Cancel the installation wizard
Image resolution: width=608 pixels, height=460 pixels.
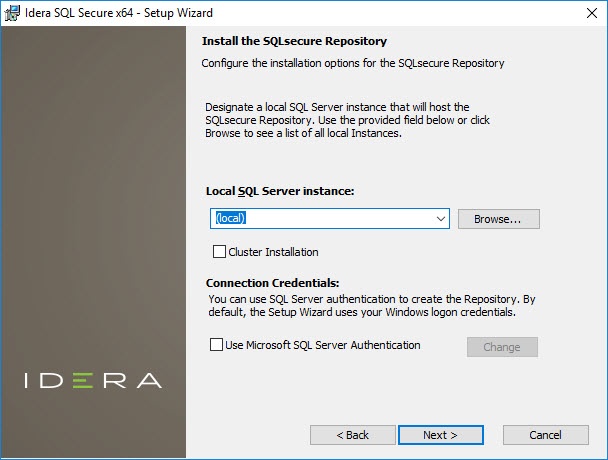tap(545, 435)
